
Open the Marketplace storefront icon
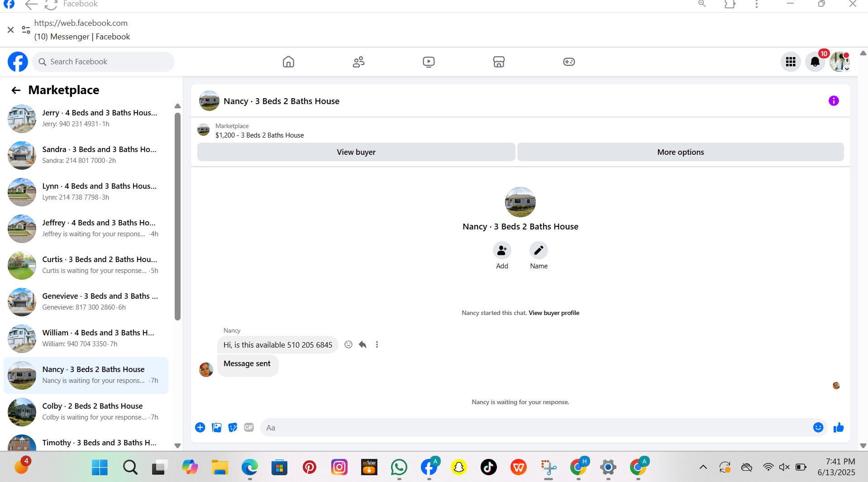[x=499, y=62]
